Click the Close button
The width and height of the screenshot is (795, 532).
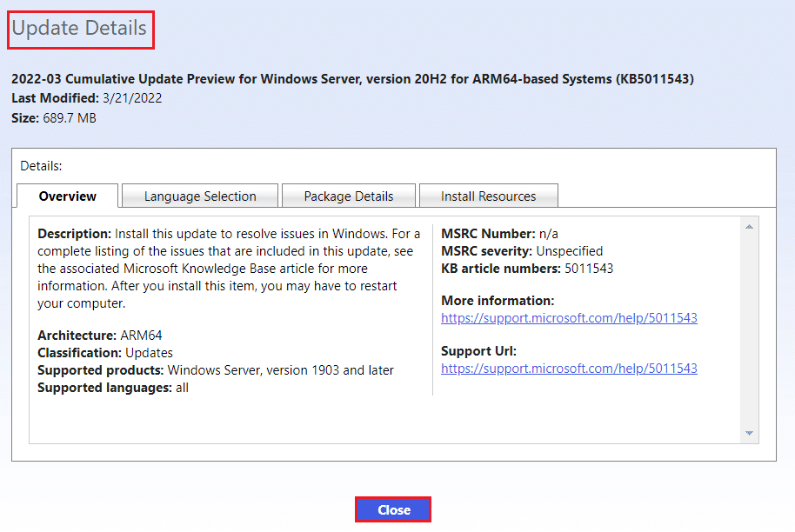[x=393, y=509]
